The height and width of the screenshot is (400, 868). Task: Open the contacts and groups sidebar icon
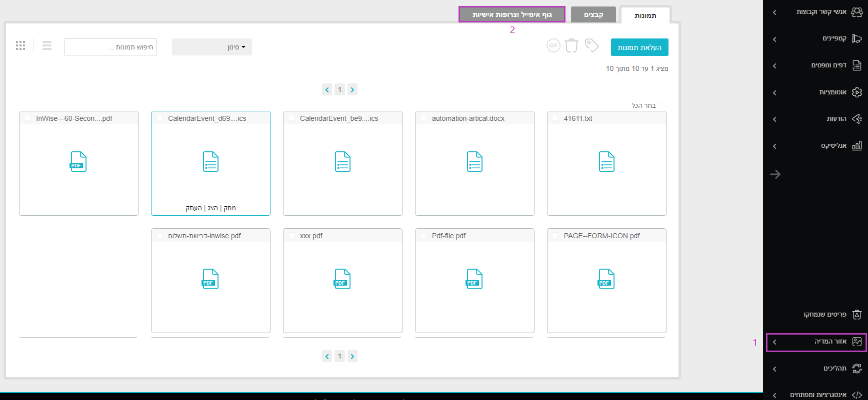coord(856,12)
